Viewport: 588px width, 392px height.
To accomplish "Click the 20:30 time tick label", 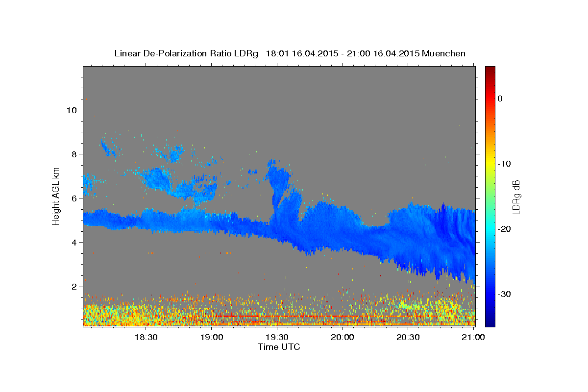I will point(408,337).
